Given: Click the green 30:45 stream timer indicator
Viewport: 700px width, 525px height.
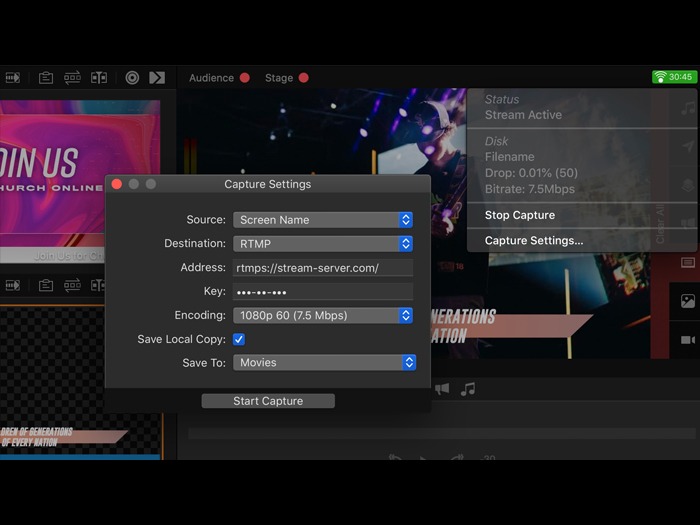Looking at the screenshot, I should click(x=674, y=77).
